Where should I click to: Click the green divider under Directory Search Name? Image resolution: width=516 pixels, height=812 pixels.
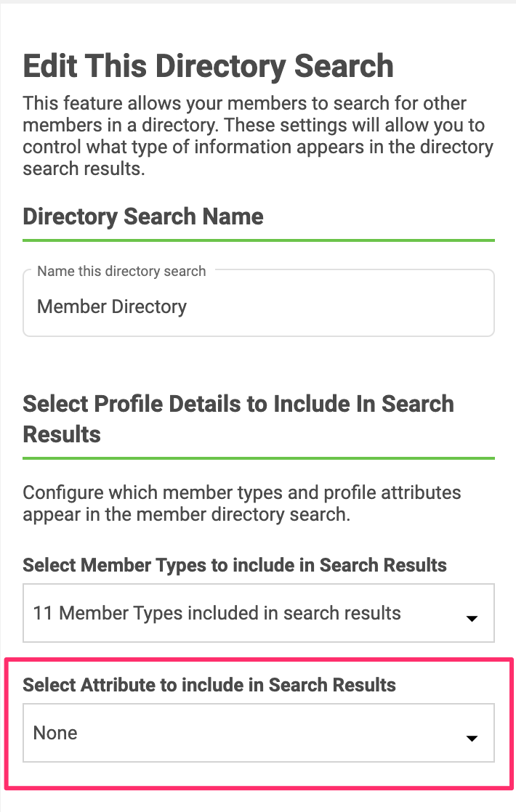(258, 240)
